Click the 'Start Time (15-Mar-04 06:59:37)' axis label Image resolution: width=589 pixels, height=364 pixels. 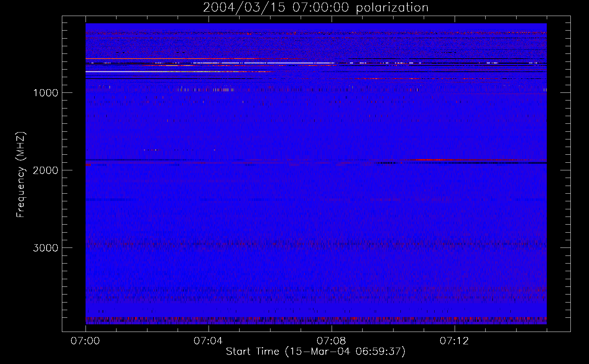316,351
